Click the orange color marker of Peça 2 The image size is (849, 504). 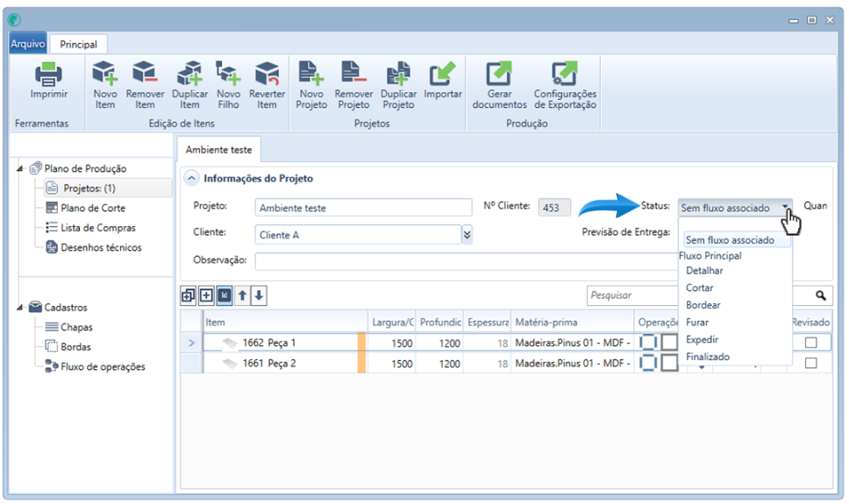[361, 363]
